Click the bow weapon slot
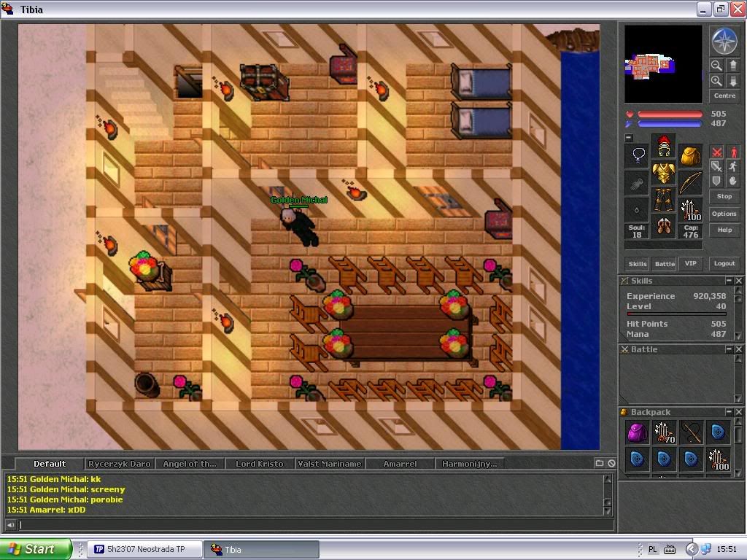This screenshot has height=560, width=747. 690,183
